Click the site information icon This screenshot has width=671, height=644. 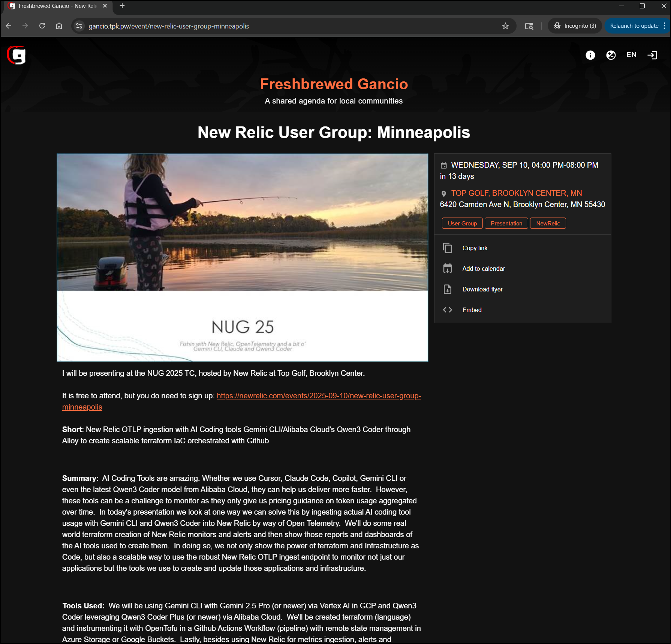(x=79, y=26)
